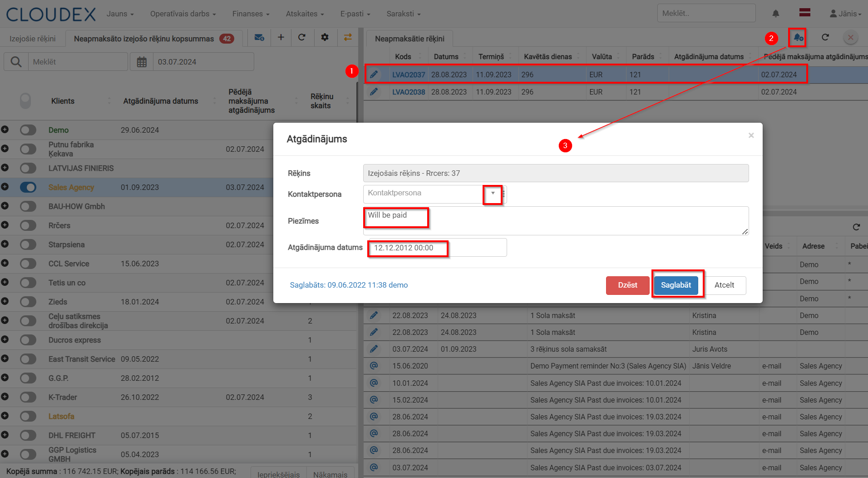Image resolution: width=868 pixels, height=478 pixels.
Task: Expand the Demo client row plus icon
Action: click(x=5, y=129)
